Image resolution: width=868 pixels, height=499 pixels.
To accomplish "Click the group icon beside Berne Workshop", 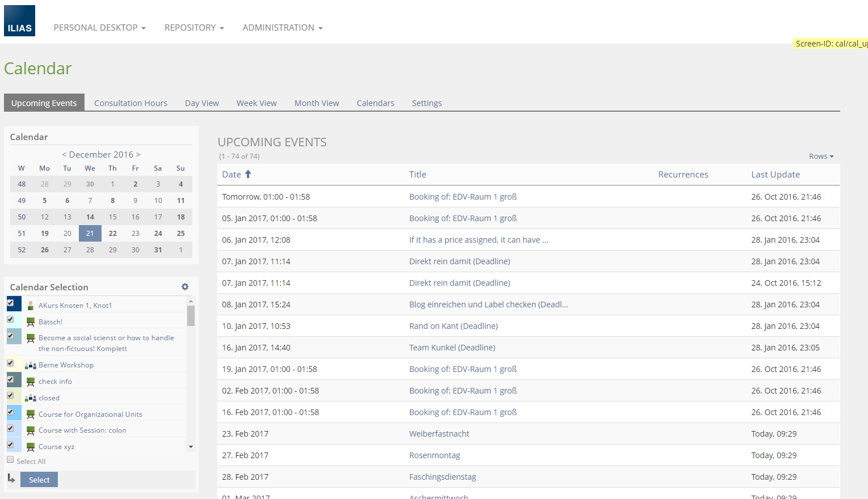I will pyautogui.click(x=31, y=365).
